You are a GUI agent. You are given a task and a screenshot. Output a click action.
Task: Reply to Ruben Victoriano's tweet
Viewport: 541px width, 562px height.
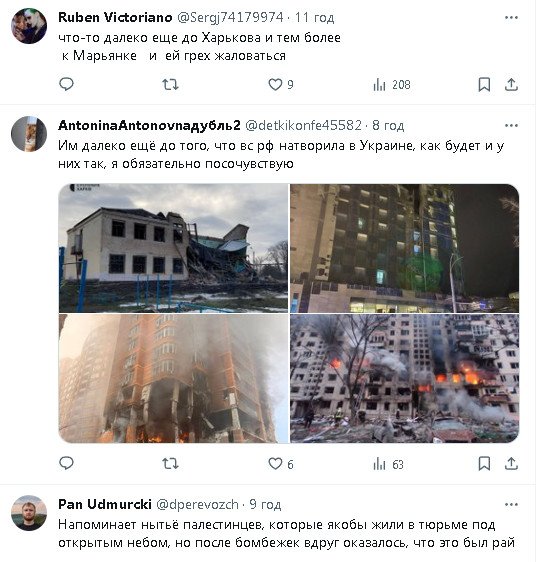point(66,85)
